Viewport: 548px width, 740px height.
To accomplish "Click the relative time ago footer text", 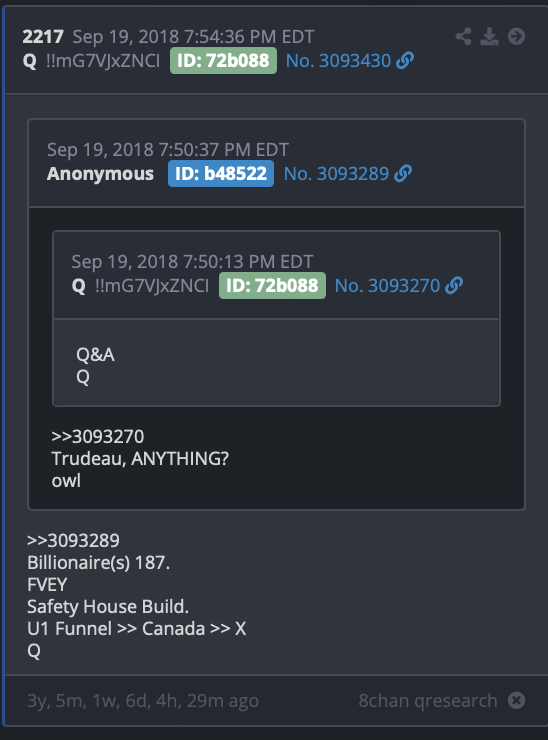I will coord(143,701).
